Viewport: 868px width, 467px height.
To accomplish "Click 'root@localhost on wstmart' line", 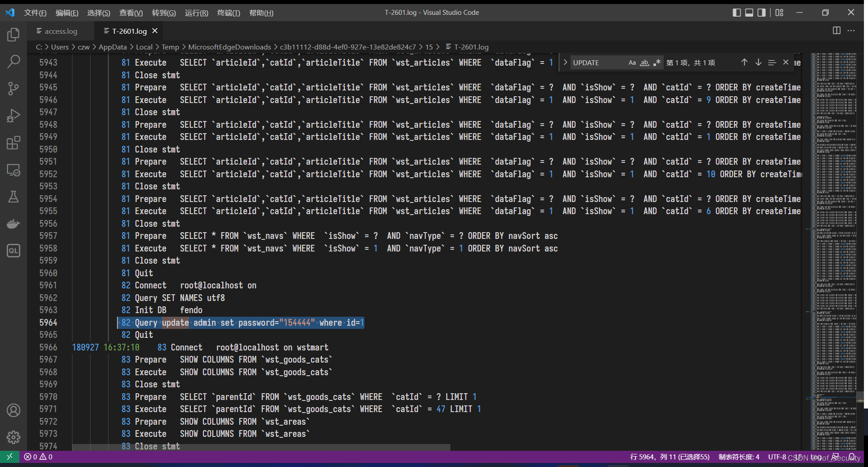I will pyautogui.click(x=272, y=347).
